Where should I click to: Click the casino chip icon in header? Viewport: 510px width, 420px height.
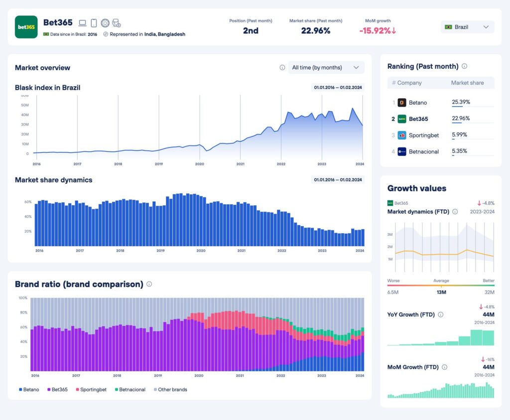(105, 23)
